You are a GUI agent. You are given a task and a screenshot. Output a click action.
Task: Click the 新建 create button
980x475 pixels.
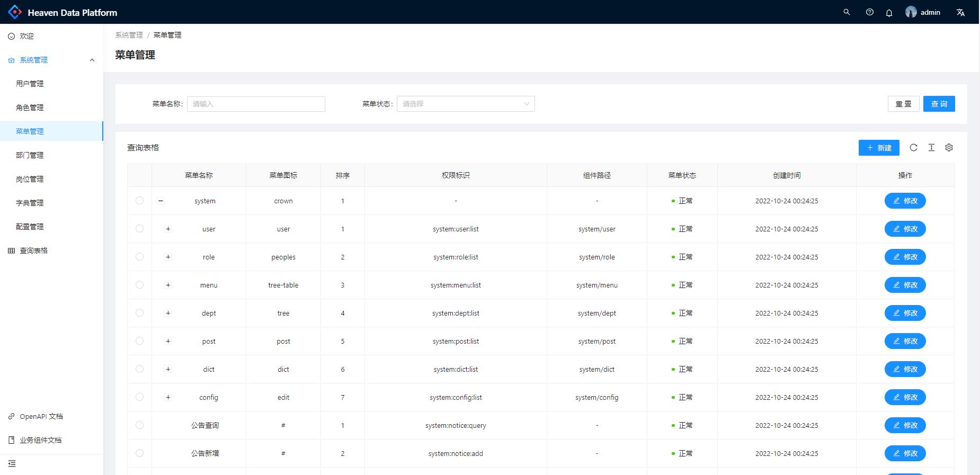pos(879,148)
